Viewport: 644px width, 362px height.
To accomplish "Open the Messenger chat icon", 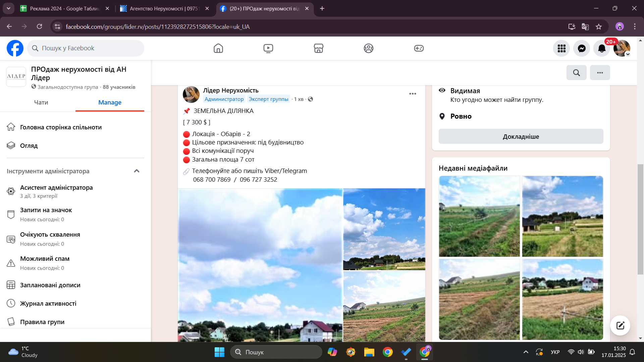I will coord(582,48).
